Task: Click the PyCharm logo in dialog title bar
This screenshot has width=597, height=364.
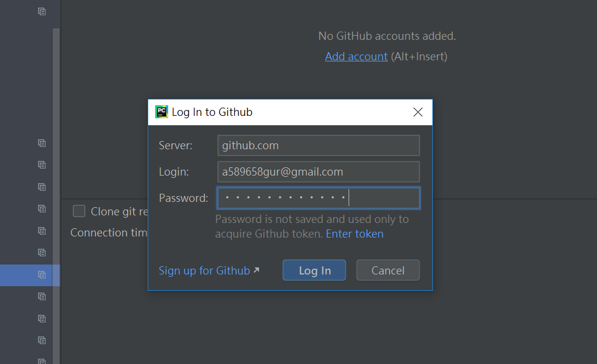Action: coord(161,112)
